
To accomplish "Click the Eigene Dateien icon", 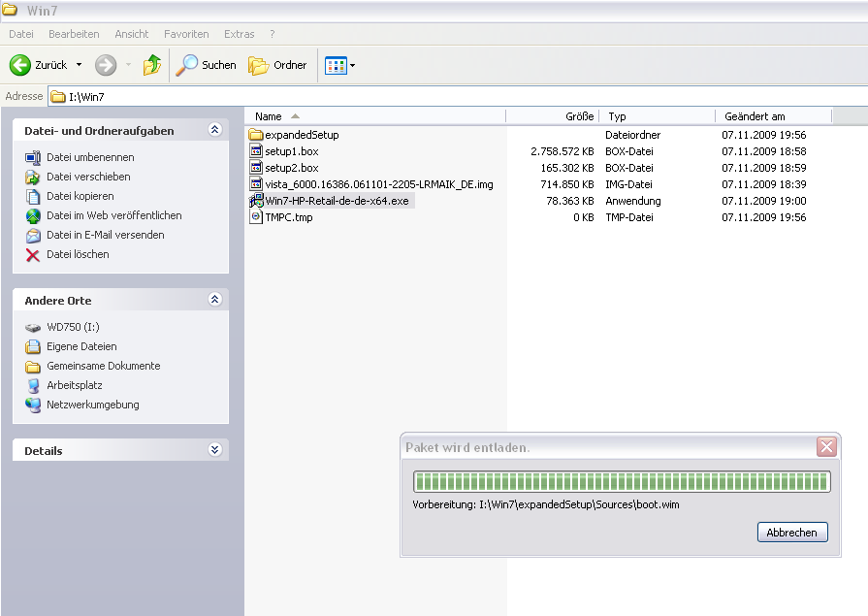I will pos(33,346).
